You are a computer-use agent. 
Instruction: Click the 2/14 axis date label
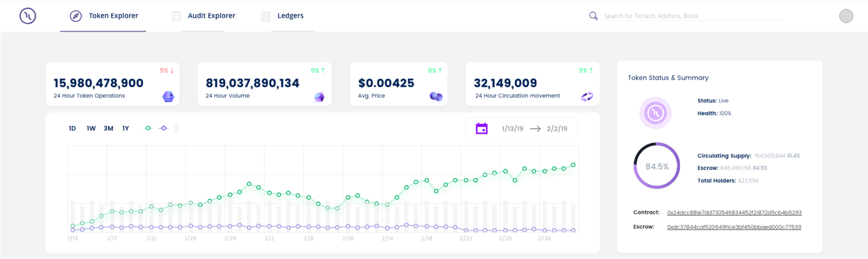[387, 238]
